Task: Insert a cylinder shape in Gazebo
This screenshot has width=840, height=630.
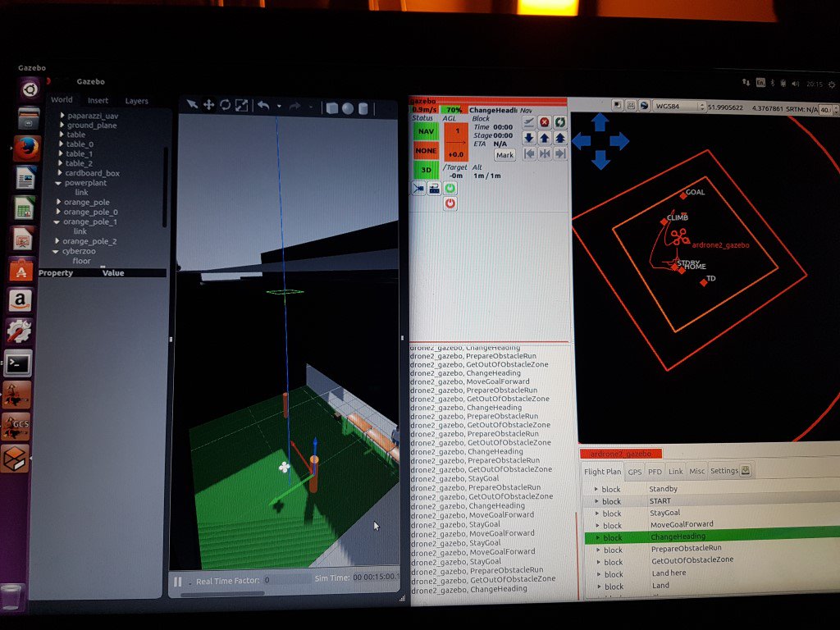Action: click(363, 109)
